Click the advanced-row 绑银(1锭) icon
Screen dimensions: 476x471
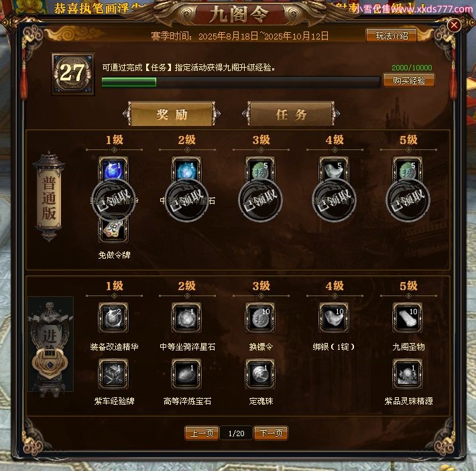(x=334, y=318)
